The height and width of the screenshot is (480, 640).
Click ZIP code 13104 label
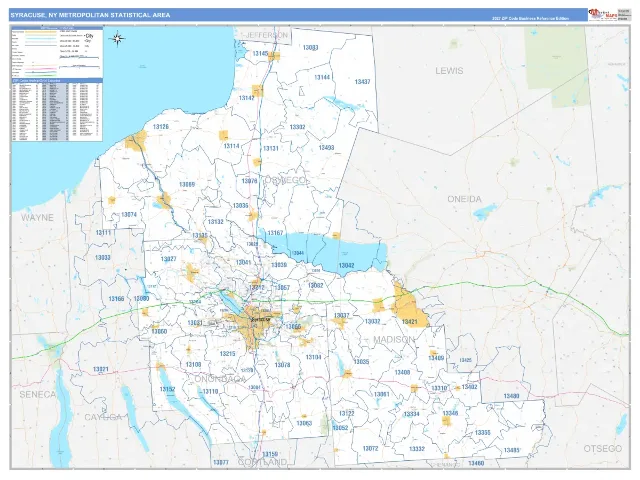313,358
